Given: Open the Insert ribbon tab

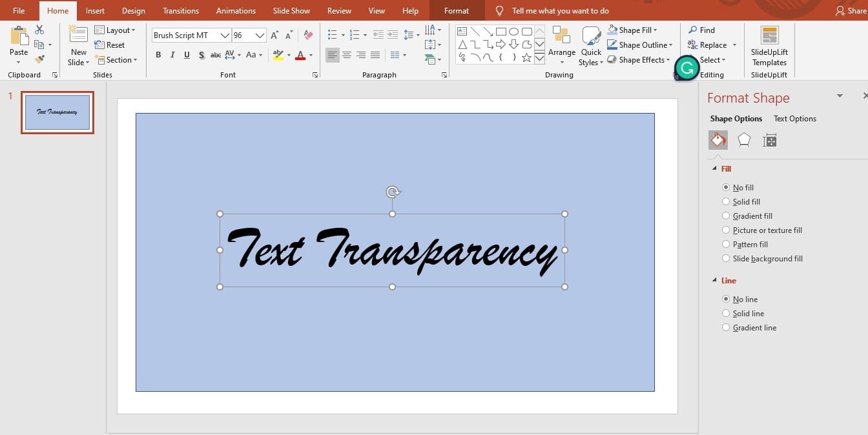Looking at the screenshot, I should tap(95, 11).
